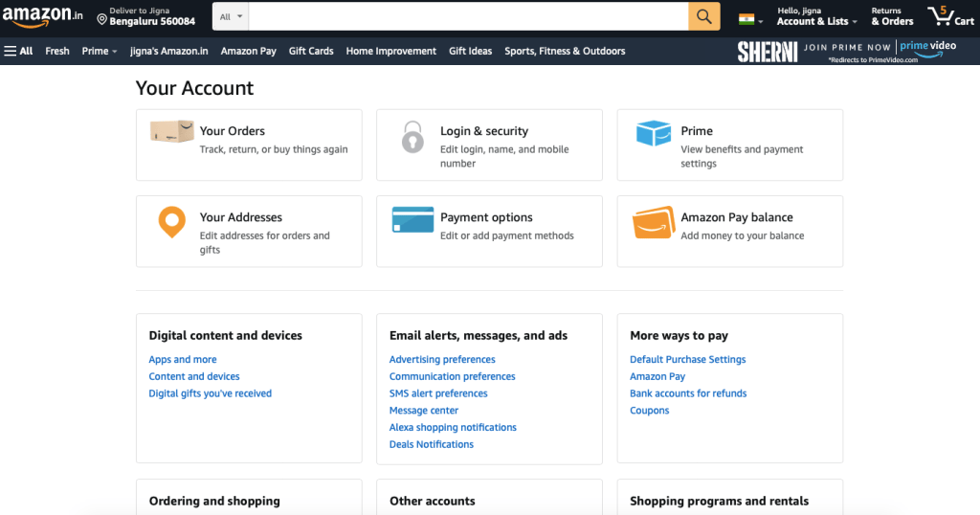The height and width of the screenshot is (515, 980).
Task: Click JOIN PRIME NOW banner text
Action: pos(847,48)
